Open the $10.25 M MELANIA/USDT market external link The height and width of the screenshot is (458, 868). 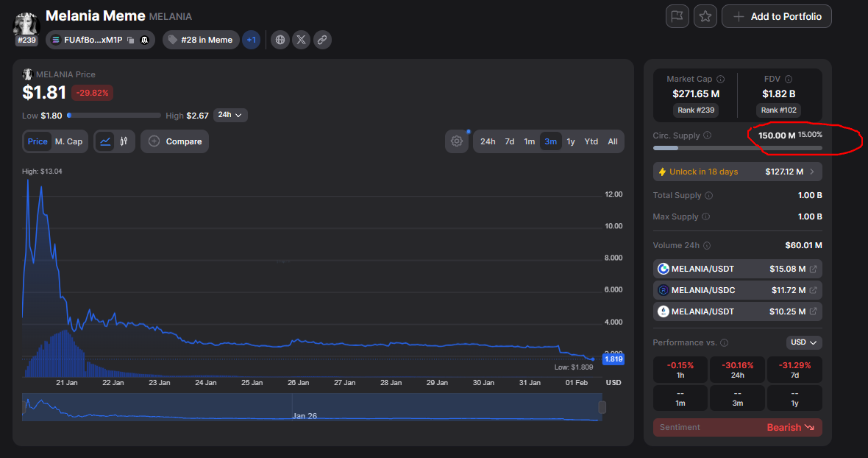[x=813, y=311]
